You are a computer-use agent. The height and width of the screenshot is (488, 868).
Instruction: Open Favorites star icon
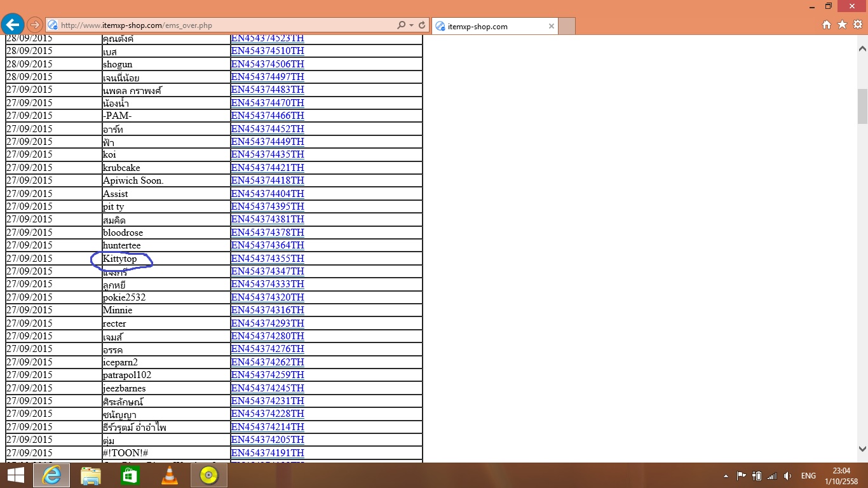pyautogui.click(x=842, y=25)
